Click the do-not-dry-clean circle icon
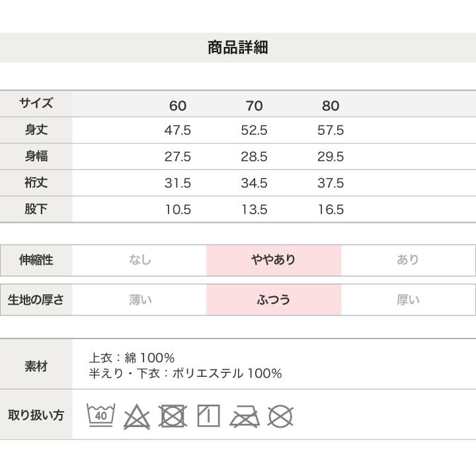476x476 pixels. click(280, 416)
